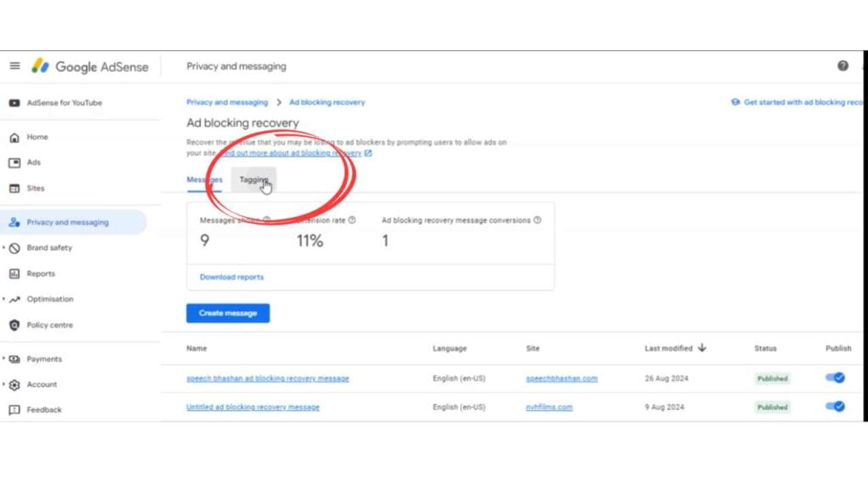
Task: Click the Reports chart icon
Action: tap(14, 274)
